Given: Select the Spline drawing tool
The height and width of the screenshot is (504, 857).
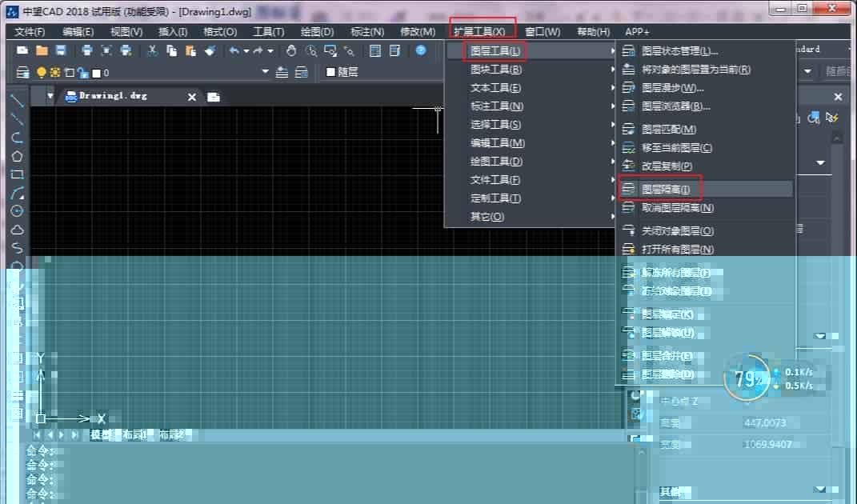Looking at the screenshot, I should click(17, 248).
